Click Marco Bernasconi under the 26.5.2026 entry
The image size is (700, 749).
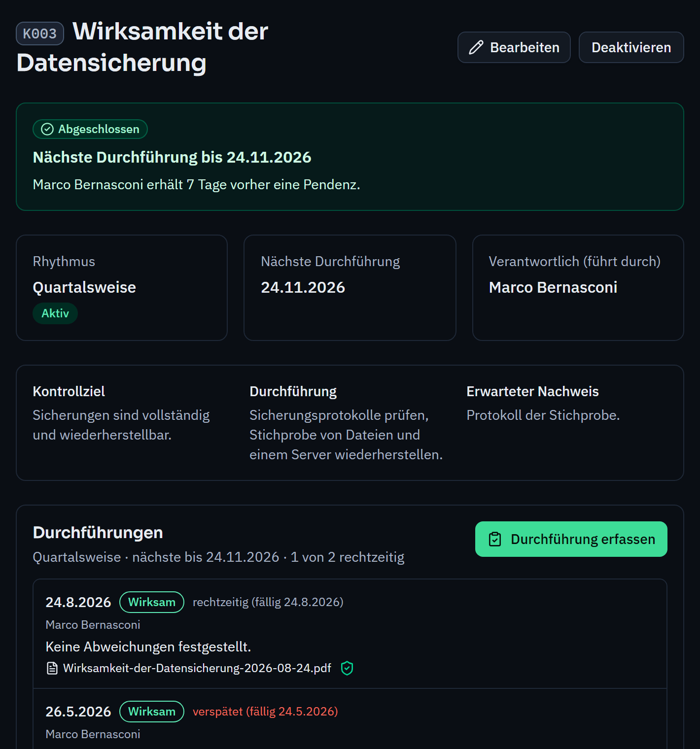pyautogui.click(x=93, y=734)
